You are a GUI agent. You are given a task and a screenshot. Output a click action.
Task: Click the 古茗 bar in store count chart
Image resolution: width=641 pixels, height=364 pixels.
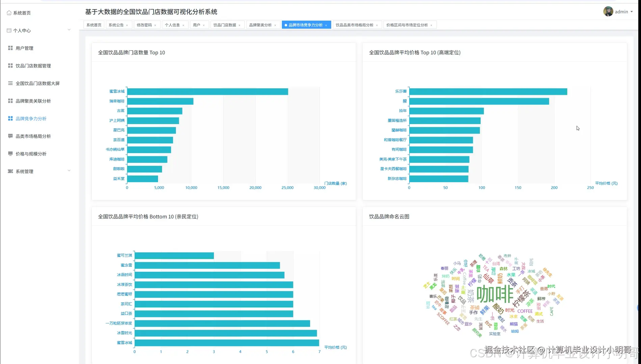[155, 111]
